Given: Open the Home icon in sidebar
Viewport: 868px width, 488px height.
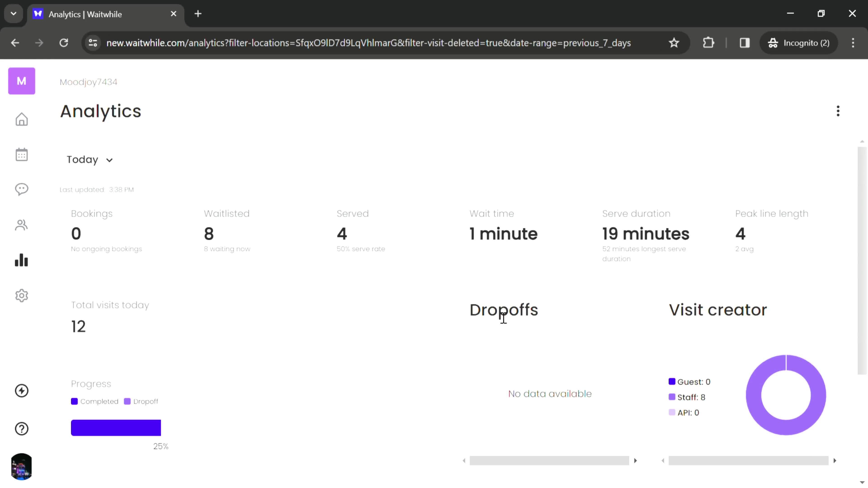Looking at the screenshot, I should pyautogui.click(x=21, y=119).
